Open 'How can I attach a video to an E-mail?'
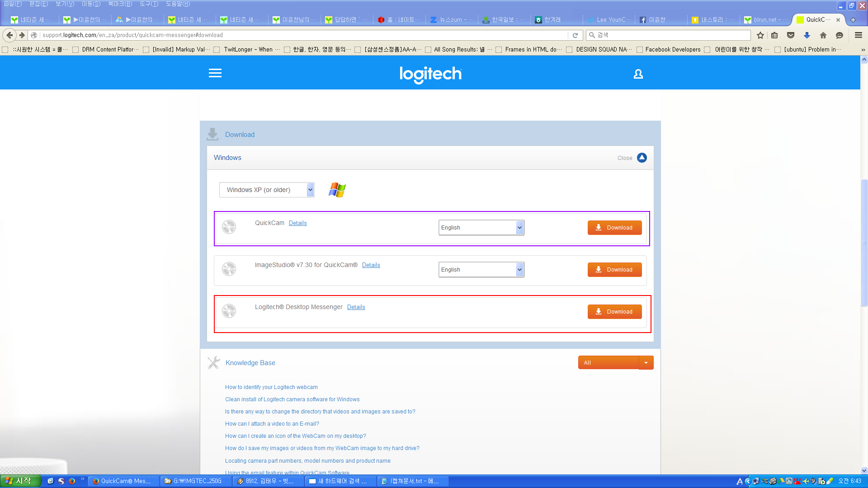Image resolution: width=868 pixels, height=488 pixels. point(272,424)
